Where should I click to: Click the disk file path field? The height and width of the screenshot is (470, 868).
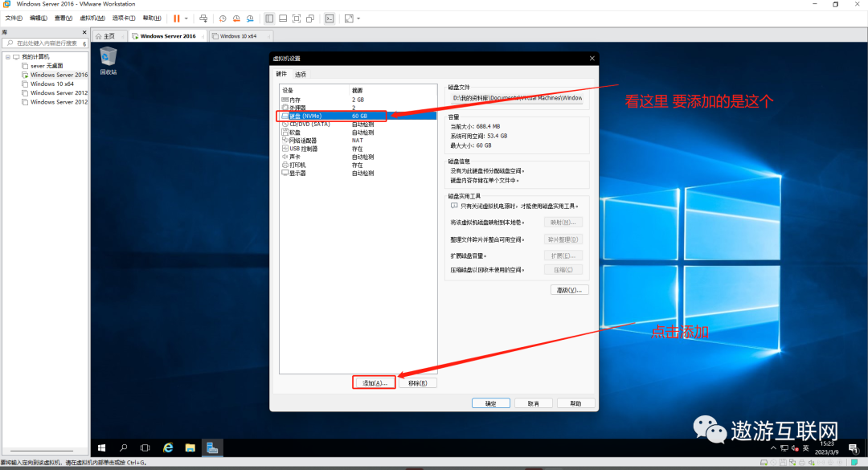[517, 98]
